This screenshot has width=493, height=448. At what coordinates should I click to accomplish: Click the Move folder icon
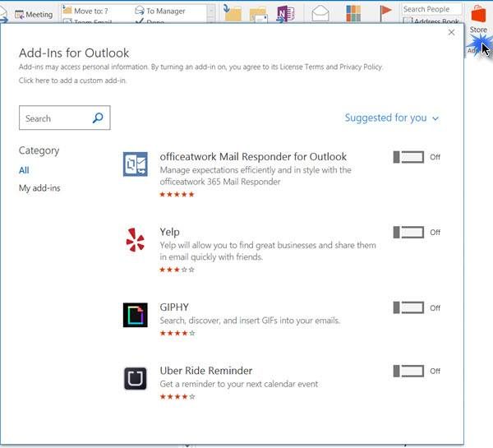(232, 14)
